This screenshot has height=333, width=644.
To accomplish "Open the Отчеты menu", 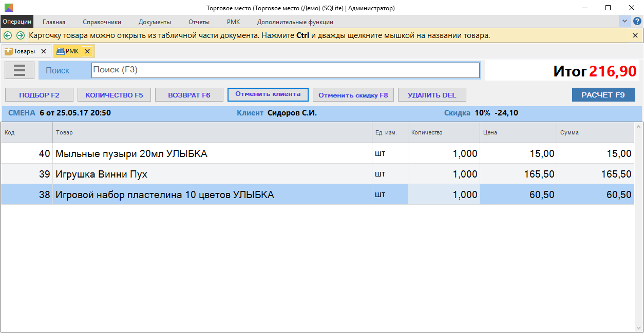I will pyautogui.click(x=199, y=22).
